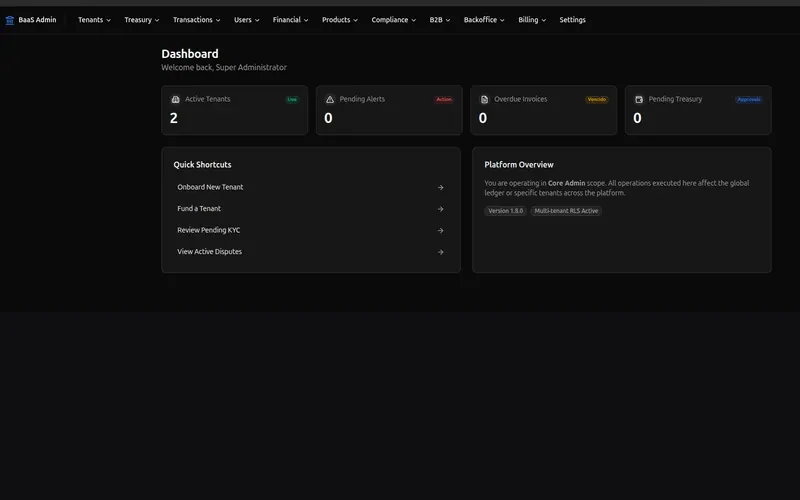The height and width of the screenshot is (500, 800).
Task: Click the Vencido badge on Overdue Invoices
Action: (596, 99)
